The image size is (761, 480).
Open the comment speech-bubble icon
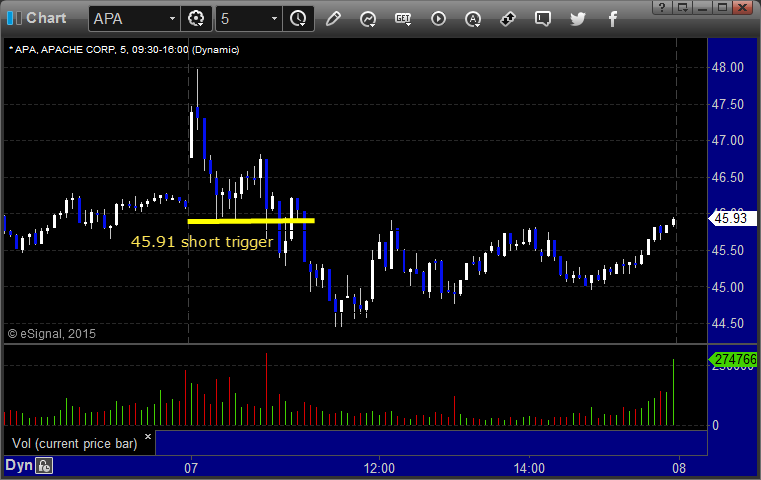(x=543, y=19)
